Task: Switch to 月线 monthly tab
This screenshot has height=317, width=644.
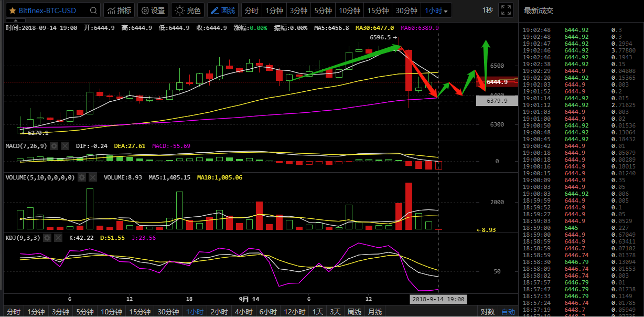Action: click(x=374, y=312)
